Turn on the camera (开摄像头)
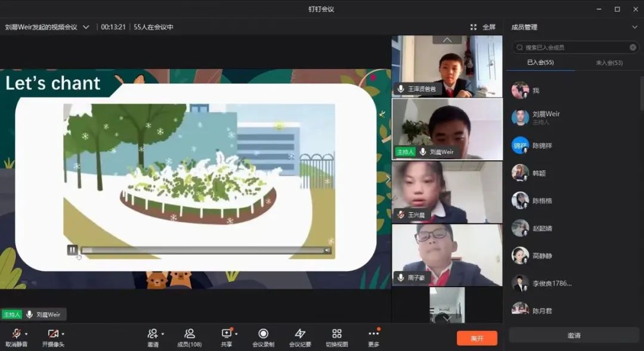The width and height of the screenshot is (644, 351). (52, 334)
